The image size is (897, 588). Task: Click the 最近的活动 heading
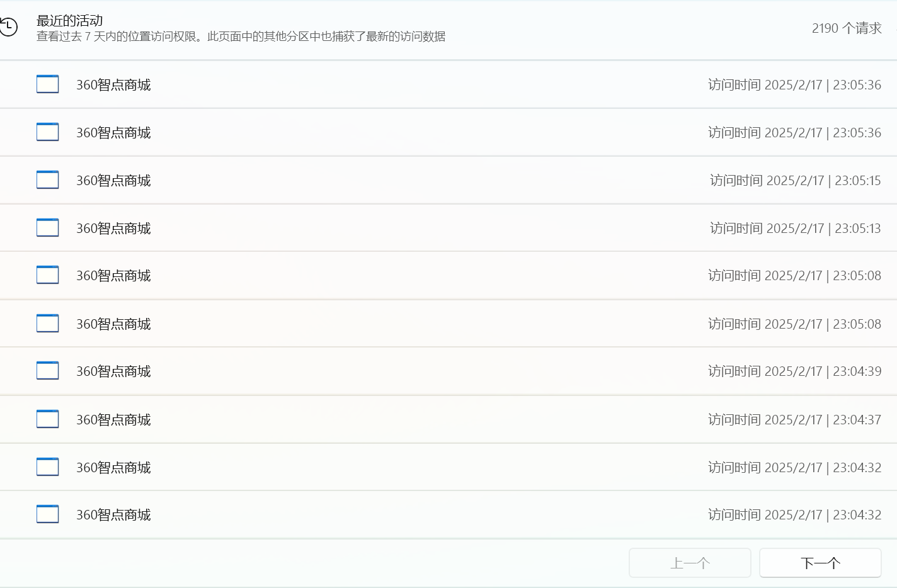[70, 21]
